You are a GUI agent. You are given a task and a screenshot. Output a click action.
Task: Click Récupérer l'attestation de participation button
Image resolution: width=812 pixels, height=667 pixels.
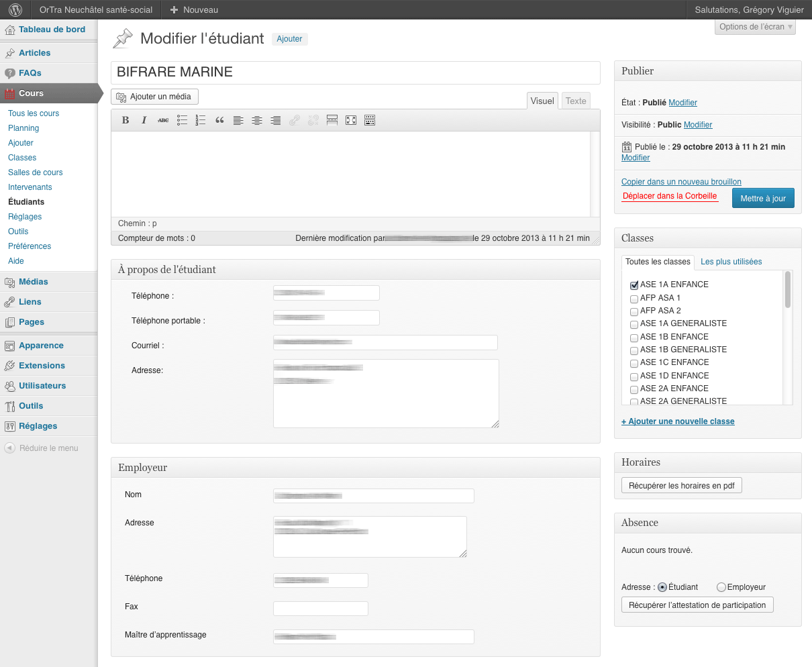pos(697,605)
